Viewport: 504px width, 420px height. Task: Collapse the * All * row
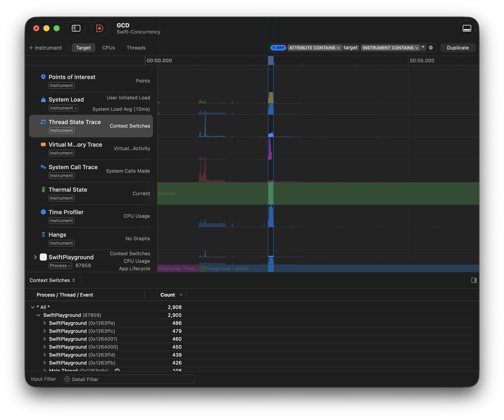(x=33, y=307)
